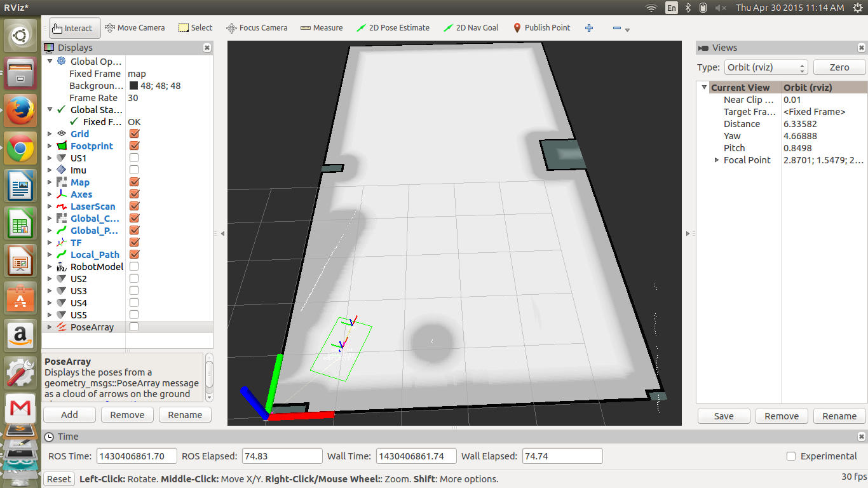
Task: Click the Reset button
Action: 59,479
